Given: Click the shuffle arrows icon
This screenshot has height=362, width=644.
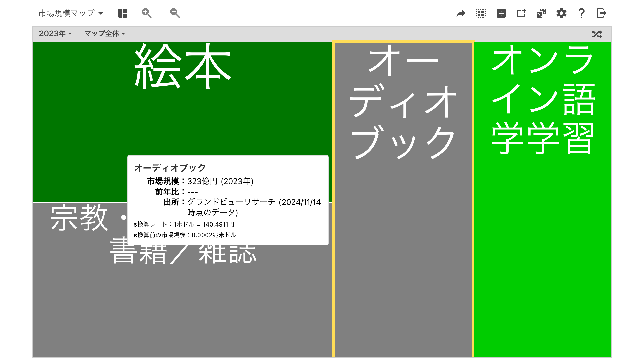Looking at the screenshot, I should coord(597,34).
